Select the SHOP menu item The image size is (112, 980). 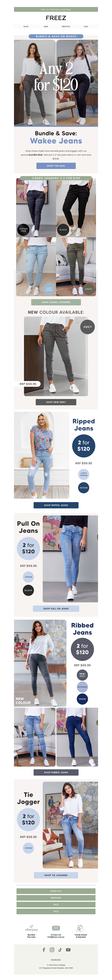(26, 27)
